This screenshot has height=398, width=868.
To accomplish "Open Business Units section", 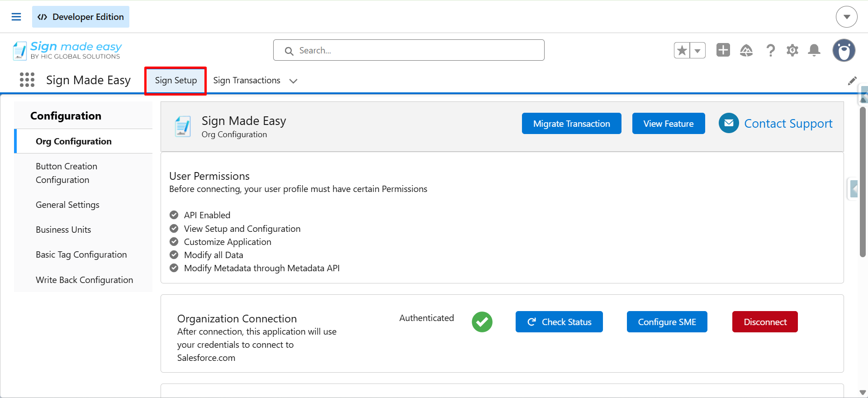I will click(84, 230).
